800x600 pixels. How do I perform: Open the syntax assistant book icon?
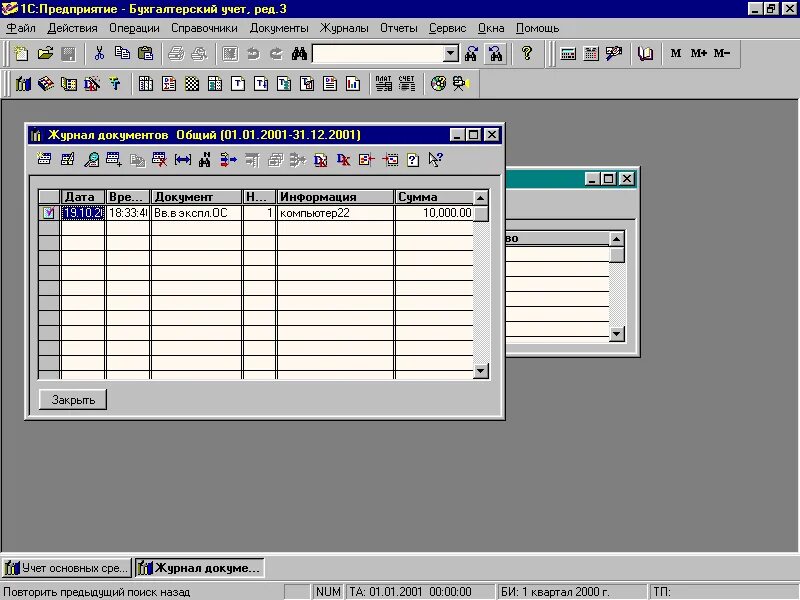click(645, 54)
